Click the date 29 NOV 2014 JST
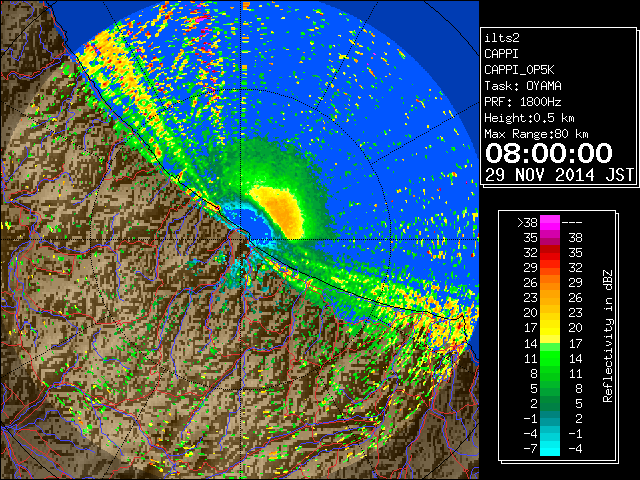Image resolution: width=640 pixels, height=480 pixels. (560, 175)
